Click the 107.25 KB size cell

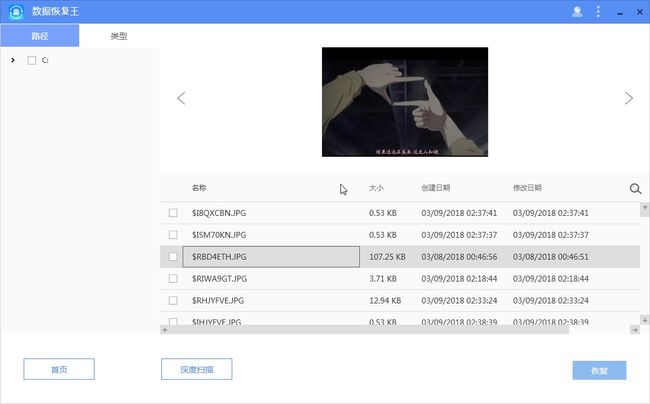coord(387,257)
